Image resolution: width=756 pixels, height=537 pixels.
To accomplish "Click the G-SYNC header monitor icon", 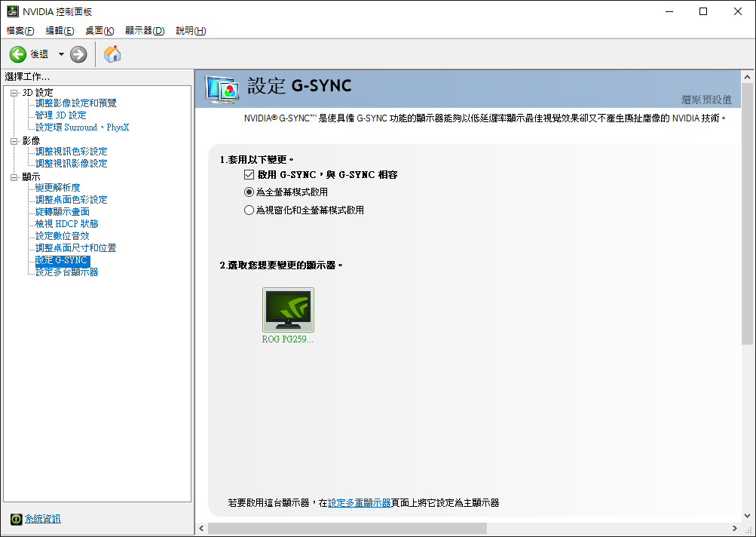I will click(x=222, y=90).
